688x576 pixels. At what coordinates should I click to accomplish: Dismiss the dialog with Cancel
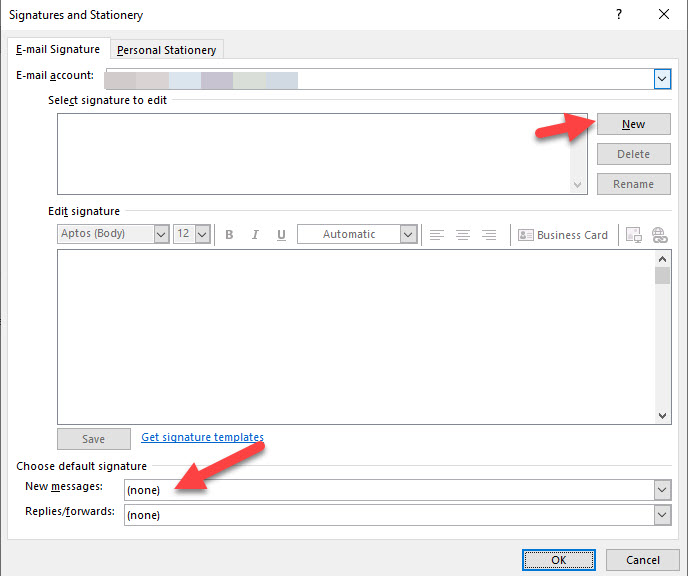point(643,560)
